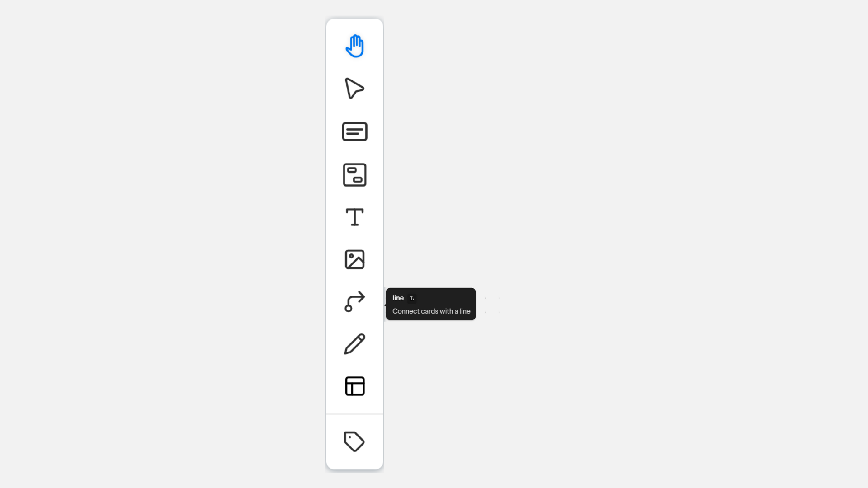Screen dimensions: 868x488
Task: Click the 'line' title in the tooltip
Action: click(x=398, y=298)
